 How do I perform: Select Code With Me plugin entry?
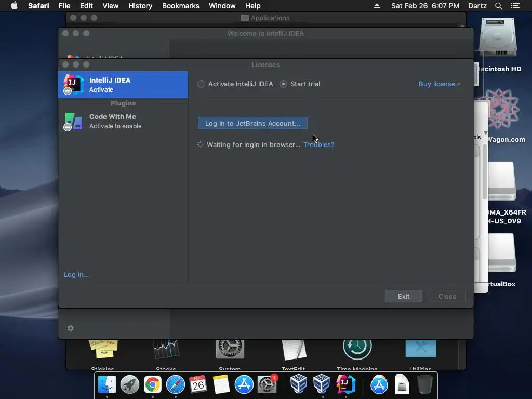pos(123,121)
